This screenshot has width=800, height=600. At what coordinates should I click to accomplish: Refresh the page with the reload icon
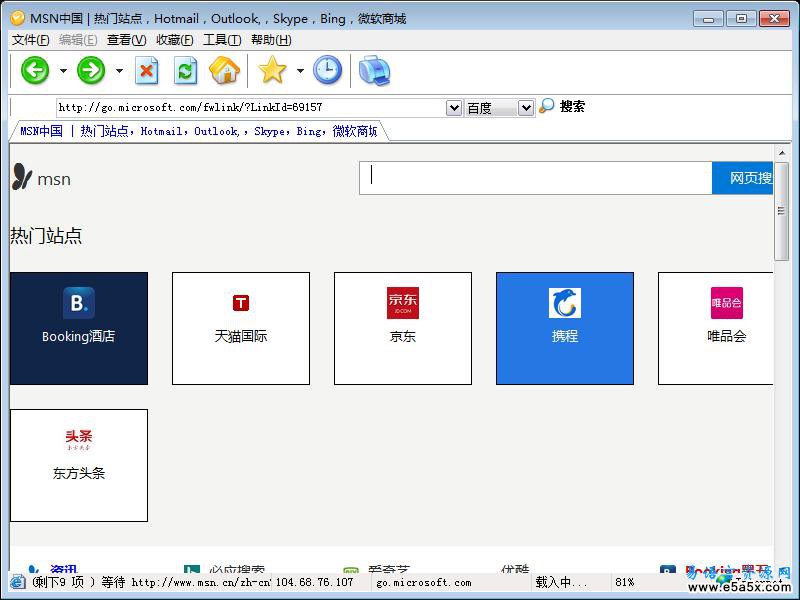186,70
